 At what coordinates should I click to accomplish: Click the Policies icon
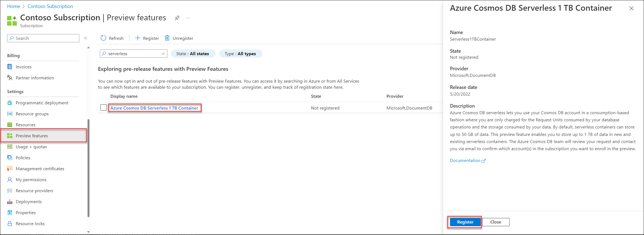coord(10,158)
